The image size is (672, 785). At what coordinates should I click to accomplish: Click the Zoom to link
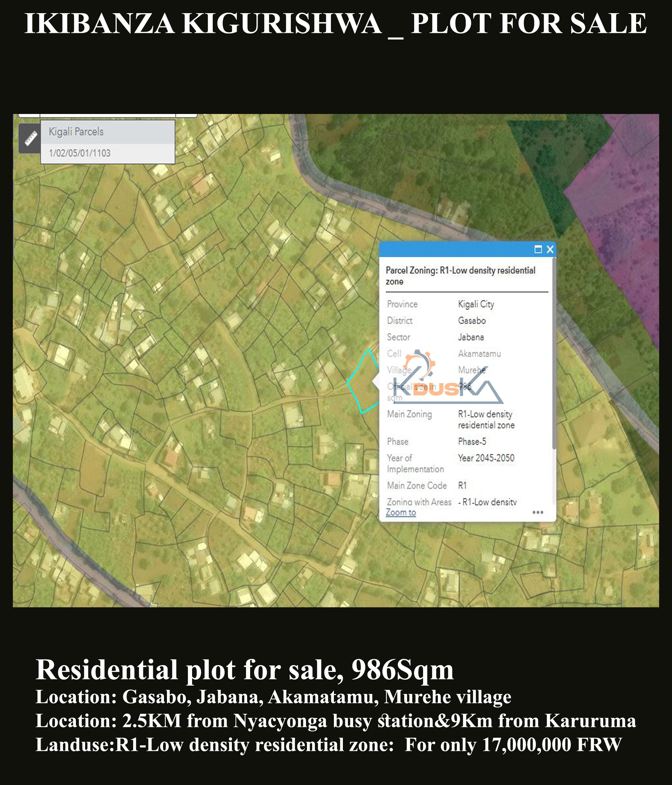400,512
